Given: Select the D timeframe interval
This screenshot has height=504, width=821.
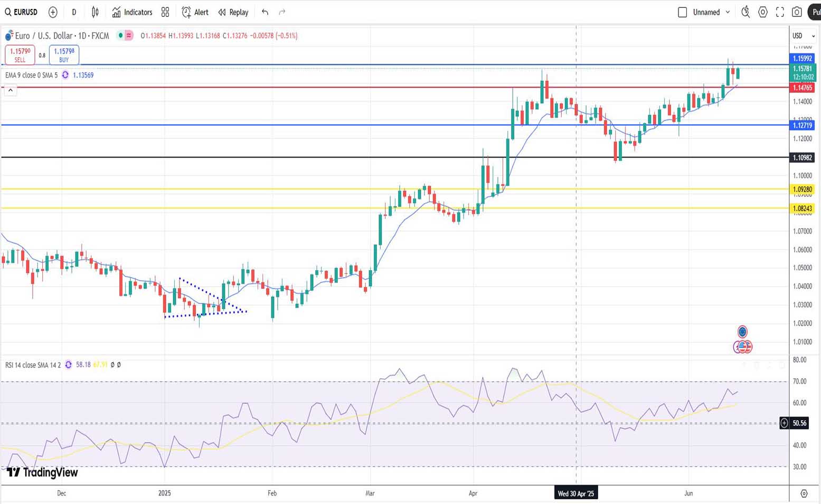Looking at the screenshot, I should point(74,12).
